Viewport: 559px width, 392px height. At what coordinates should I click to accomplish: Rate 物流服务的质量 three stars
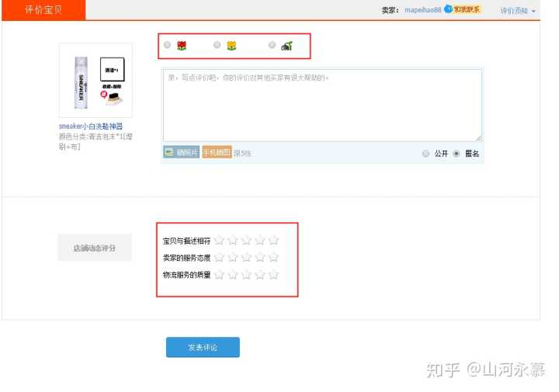(246, 275)
